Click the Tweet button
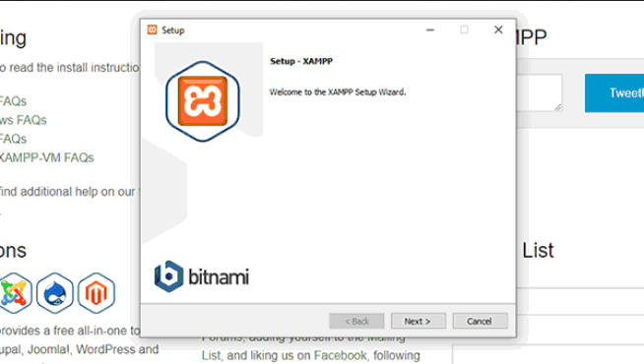644x364 pixels. click(614, 92)
